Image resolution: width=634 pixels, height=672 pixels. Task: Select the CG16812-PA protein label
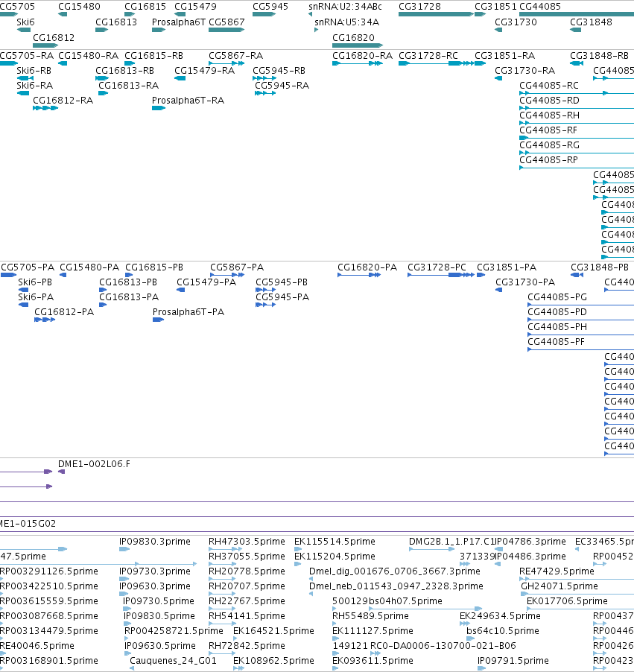point(64,312)
